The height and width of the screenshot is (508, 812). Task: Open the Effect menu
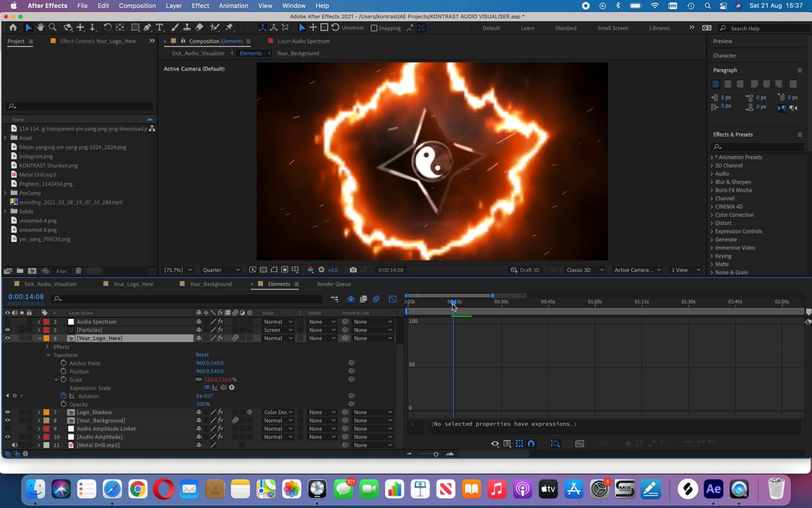[200, 6]
